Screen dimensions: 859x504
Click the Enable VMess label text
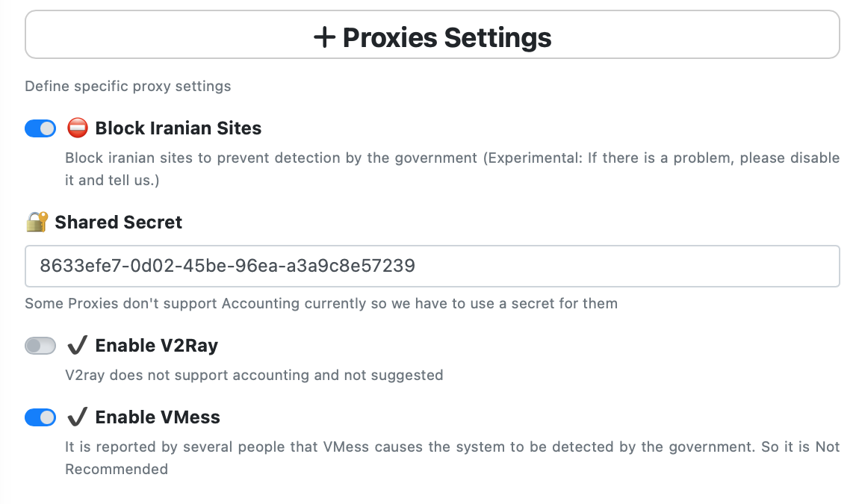click(158, 417)
